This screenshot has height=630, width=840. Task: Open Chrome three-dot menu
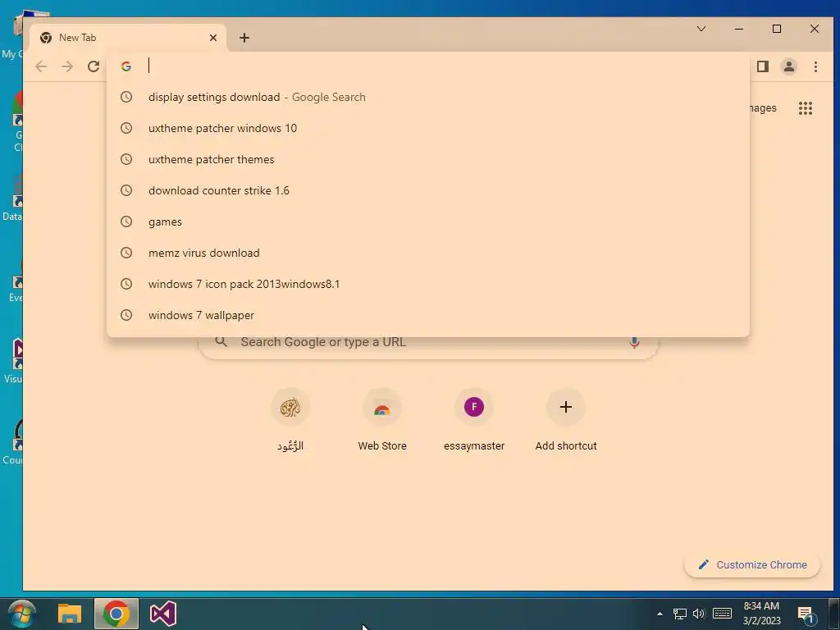(815, 66)
